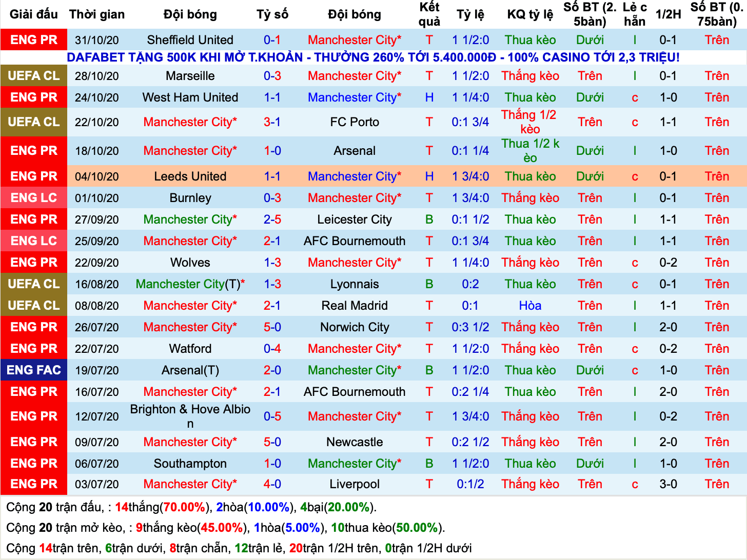
Task: Click score 0-5 for Brighton match
Action: coord(272,416)
